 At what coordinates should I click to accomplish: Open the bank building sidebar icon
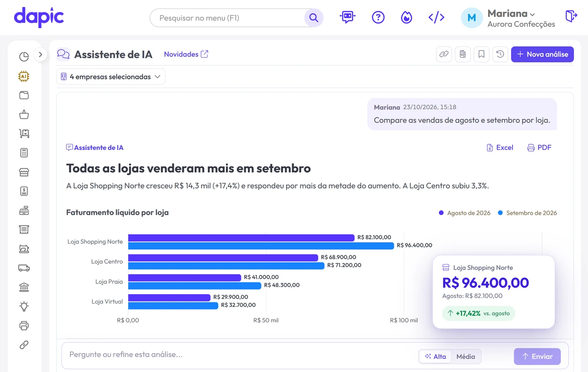[x=24, y=287]
